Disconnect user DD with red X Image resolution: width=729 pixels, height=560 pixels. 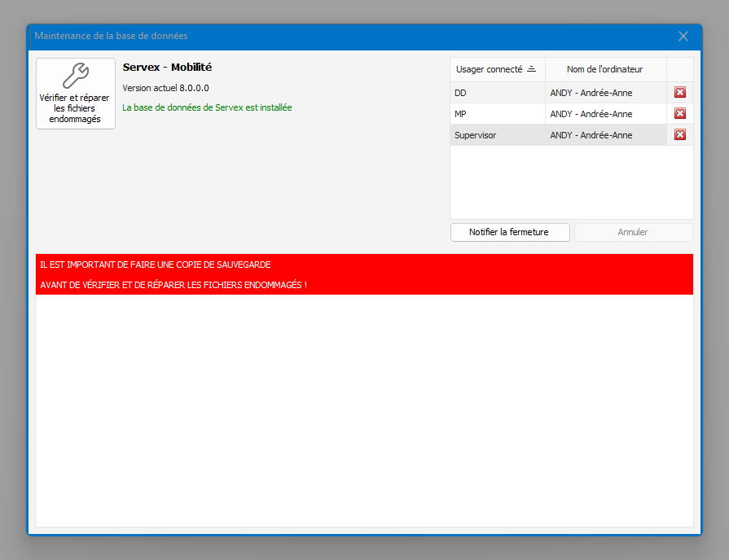click(x=679, y=93)
